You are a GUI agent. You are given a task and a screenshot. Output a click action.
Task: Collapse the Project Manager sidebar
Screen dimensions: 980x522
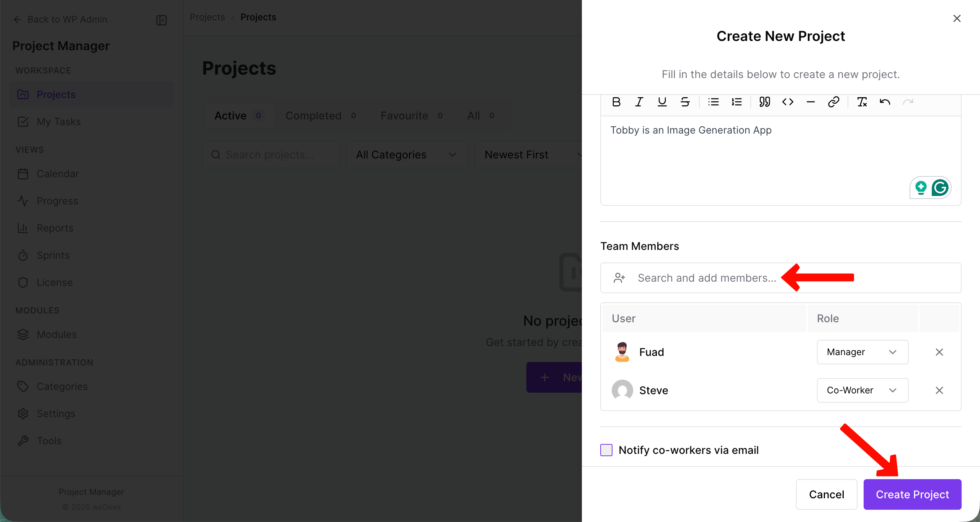click(x=161, y=20)
